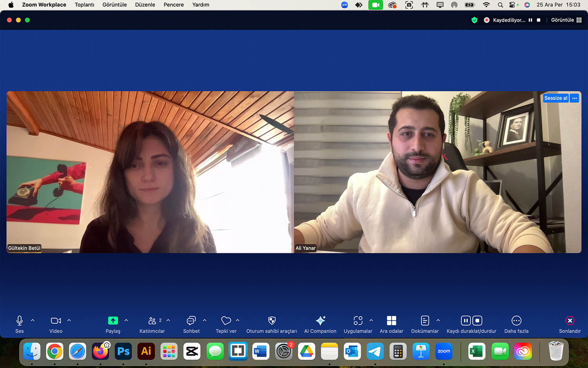This screenshot has width=588, height=368.
Task: Toggle microphone with the Ses button
Action: (20, 321)
